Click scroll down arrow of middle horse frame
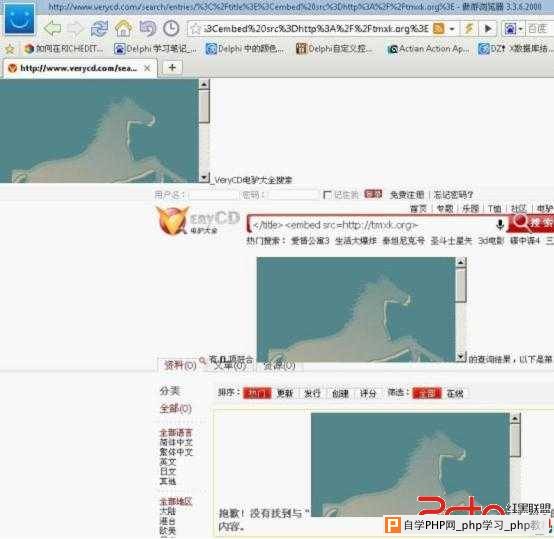The image size is (554, 539). click(461, 357)
